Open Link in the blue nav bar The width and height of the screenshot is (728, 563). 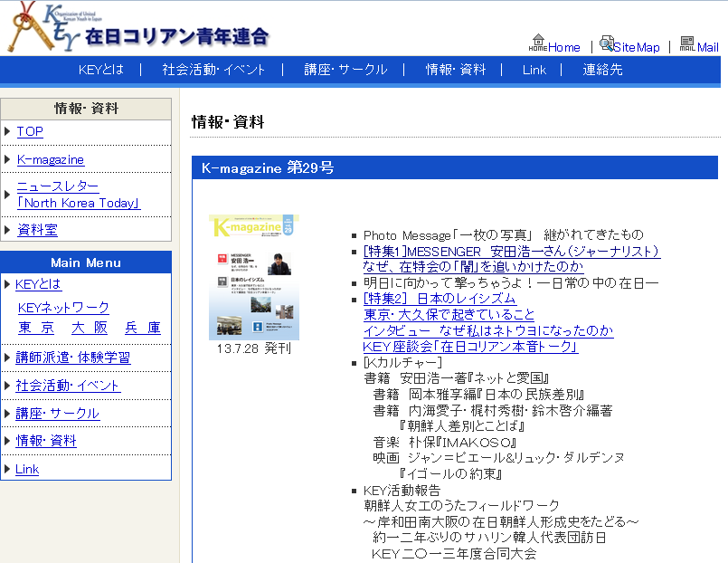point(534,70)
